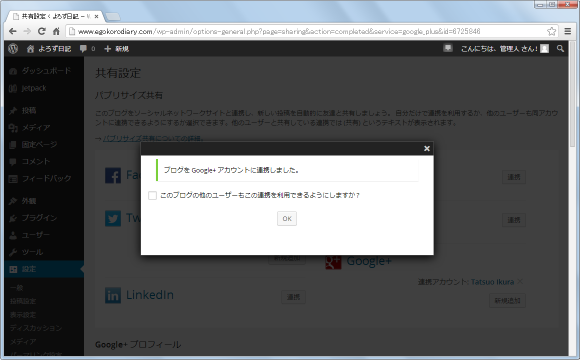Click the browser forward arrow
Image resolution: width=580 pixels, height=360 pixels.
tap(27, 31)
